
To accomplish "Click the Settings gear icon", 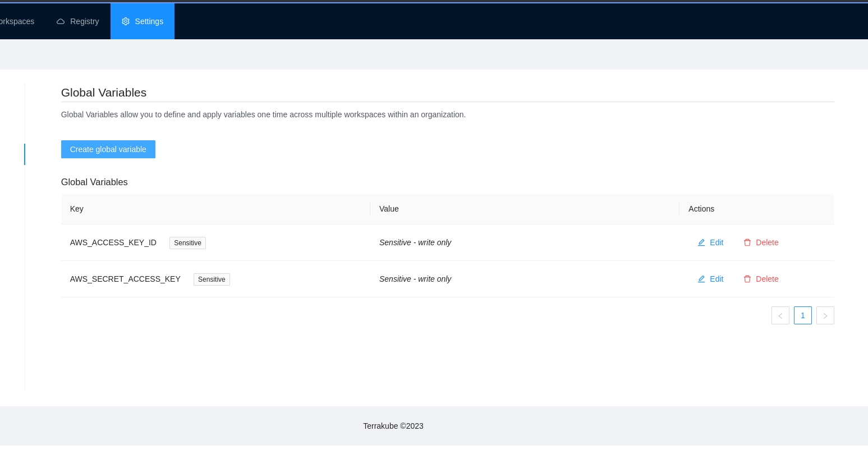I will (x=126, y=21).
